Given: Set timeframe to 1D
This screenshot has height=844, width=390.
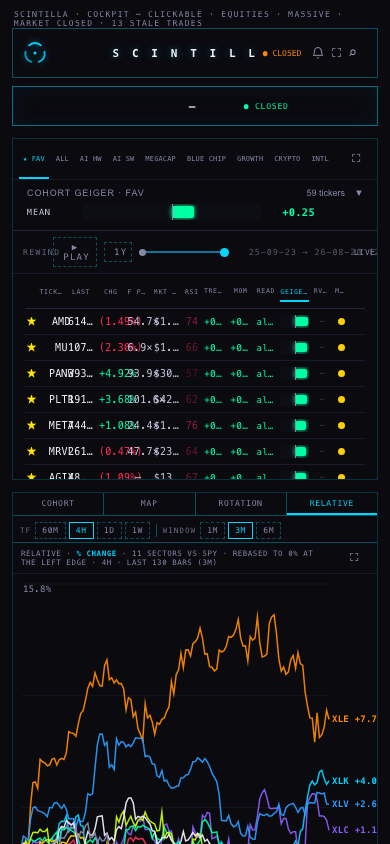Looking at the screenshot, I should [x=109, y=530].
